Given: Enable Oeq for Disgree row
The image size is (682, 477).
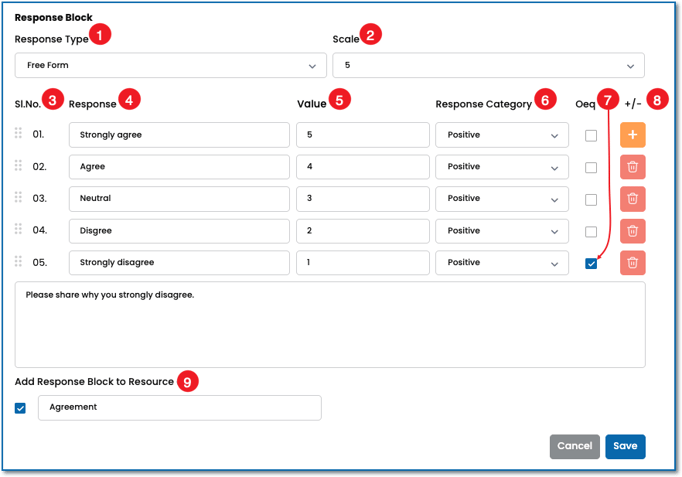Looking at the screenshot, I should click(591, 232).
